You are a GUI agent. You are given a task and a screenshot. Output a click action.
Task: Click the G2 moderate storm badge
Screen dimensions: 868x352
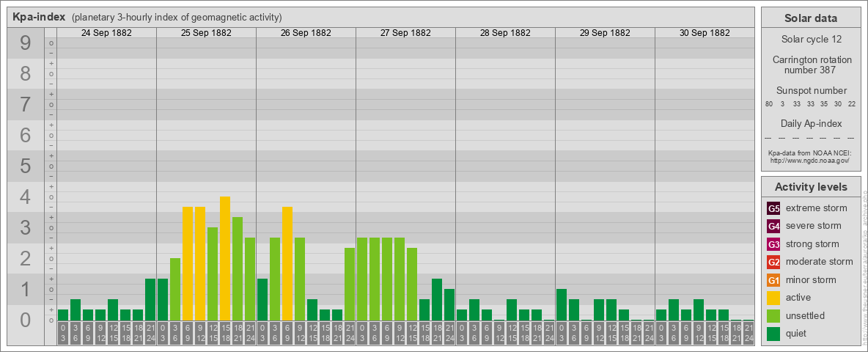coord(773,262)
